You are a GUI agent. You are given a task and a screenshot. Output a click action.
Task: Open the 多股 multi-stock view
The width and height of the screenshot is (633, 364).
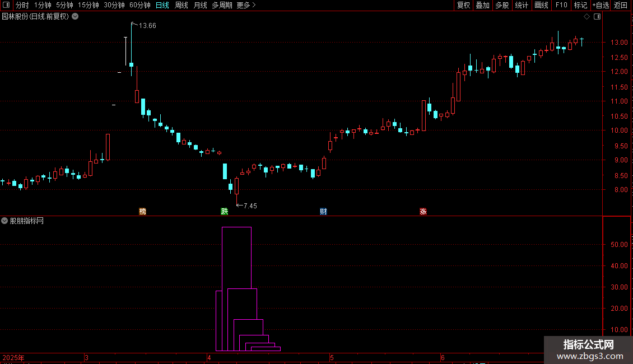(502, 5)
